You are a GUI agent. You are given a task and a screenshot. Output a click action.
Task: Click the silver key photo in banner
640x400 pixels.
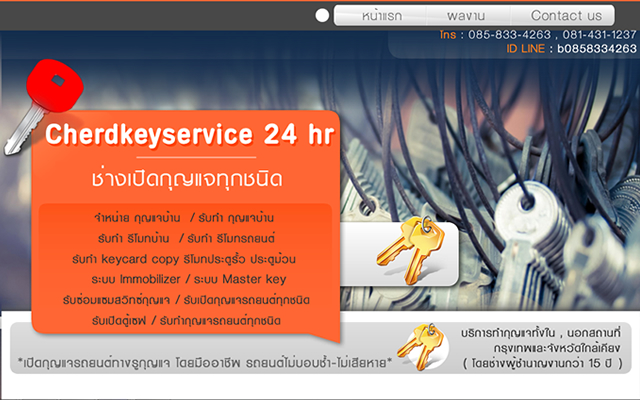point(531,229)
